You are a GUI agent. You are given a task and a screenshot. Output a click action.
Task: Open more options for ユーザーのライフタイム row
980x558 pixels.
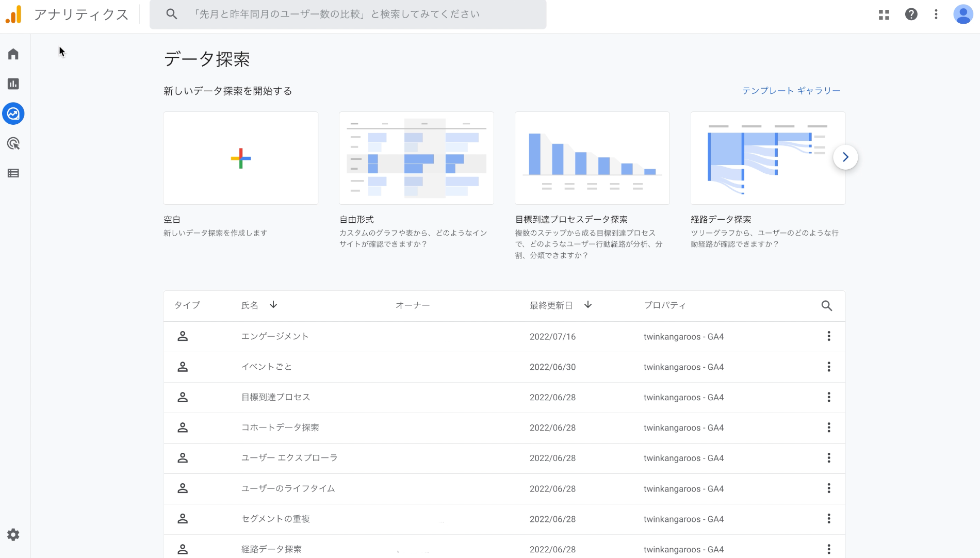(x=829, y=488)
